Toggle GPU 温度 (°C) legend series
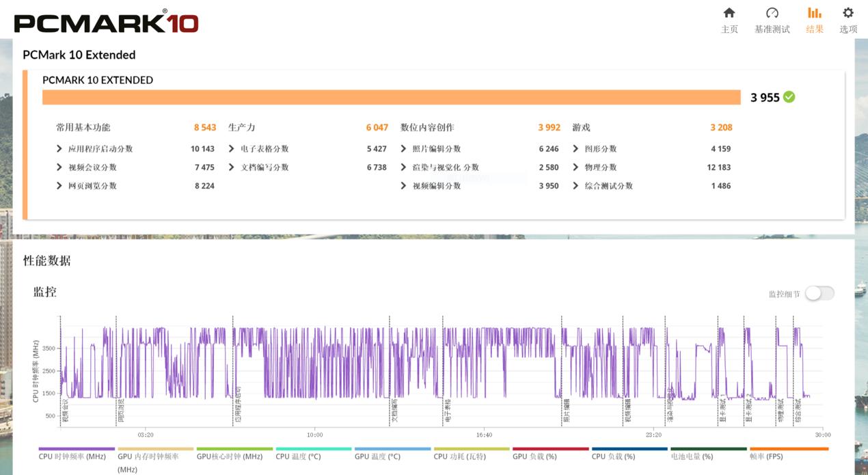This screenshot has height=475, width=868. 377,457
